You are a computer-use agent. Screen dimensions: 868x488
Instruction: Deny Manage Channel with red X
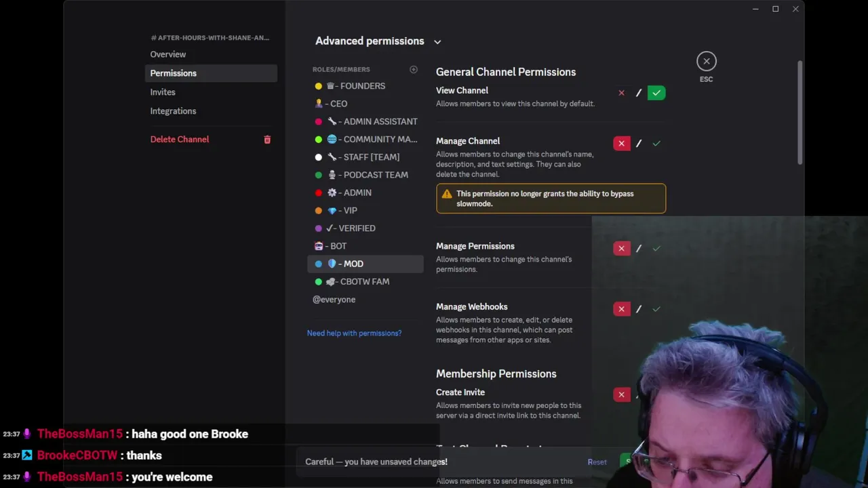[x=621, y=143]
